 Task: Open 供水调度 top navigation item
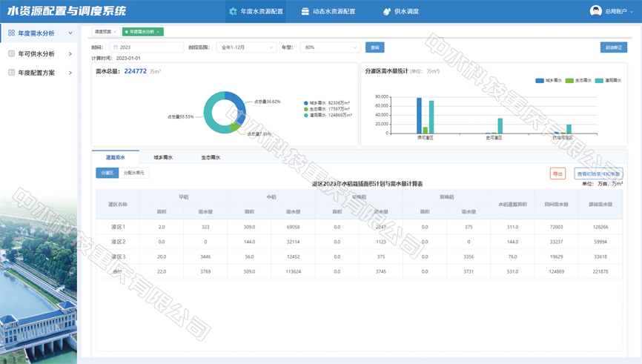pyautogui.click(x=401, y=11)
